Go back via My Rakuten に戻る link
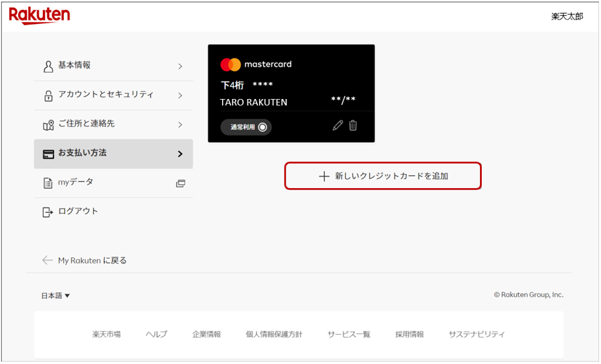The height and width of the screenshot is (364, 601). click(x=85, y=260)
